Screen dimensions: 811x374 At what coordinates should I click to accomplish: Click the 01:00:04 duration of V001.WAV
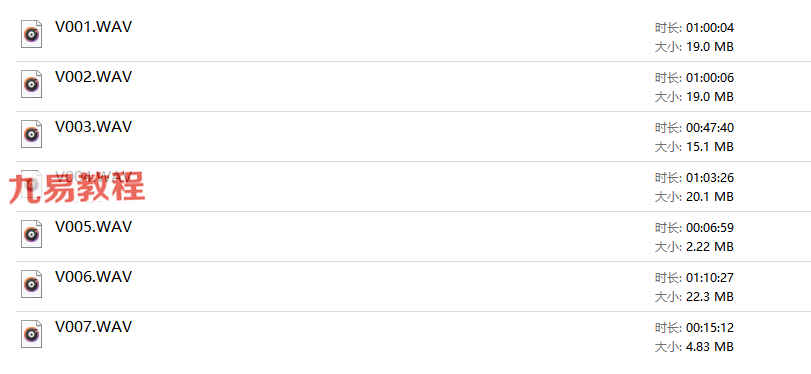710,28
